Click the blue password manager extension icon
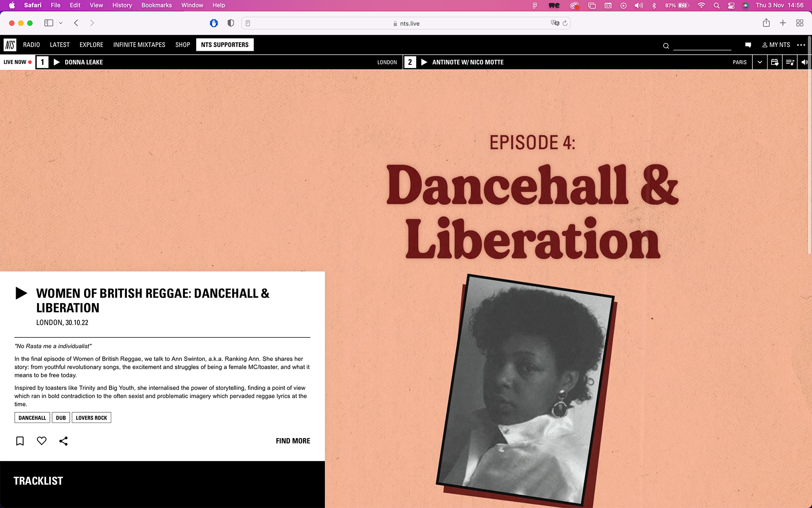812x508 pixels. [x=214, y=23]
